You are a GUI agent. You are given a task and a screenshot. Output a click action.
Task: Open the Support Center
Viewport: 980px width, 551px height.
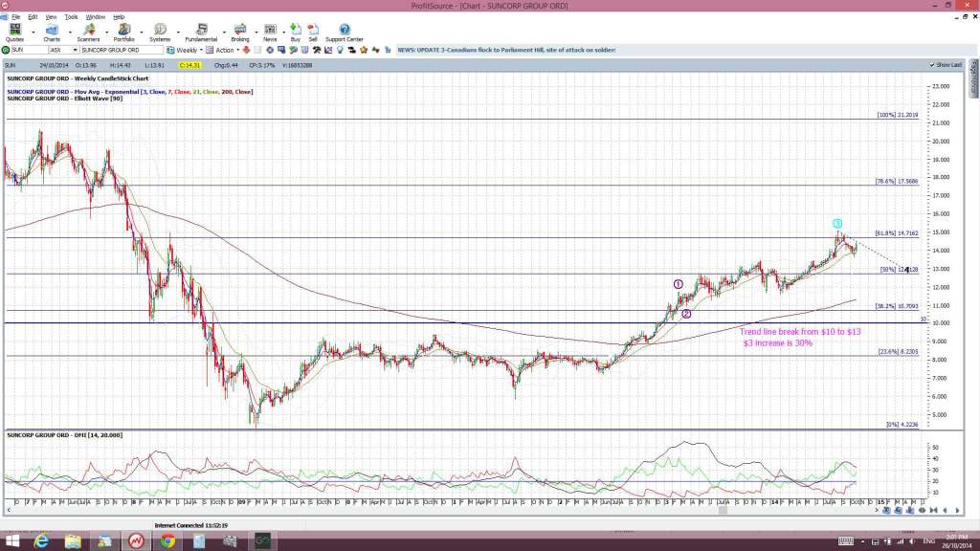[x=345, y=33]
